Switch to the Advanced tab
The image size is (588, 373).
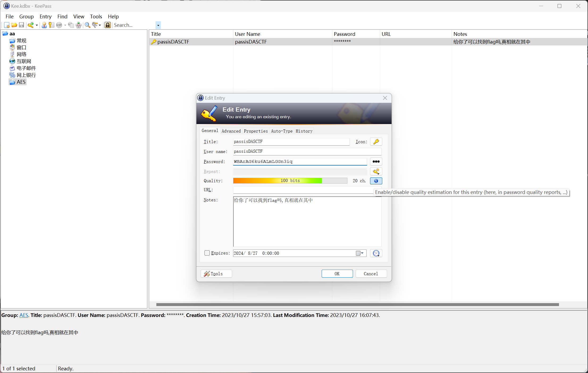coord(231,131)
